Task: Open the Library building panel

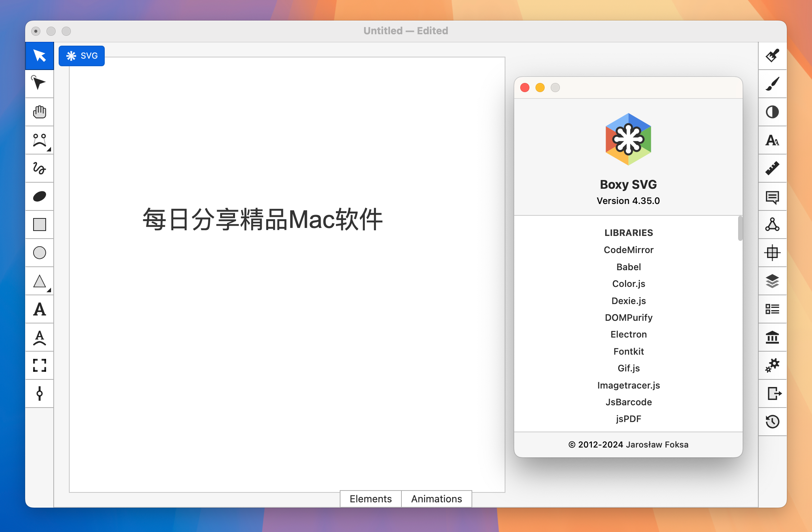Action: point(772,337)
